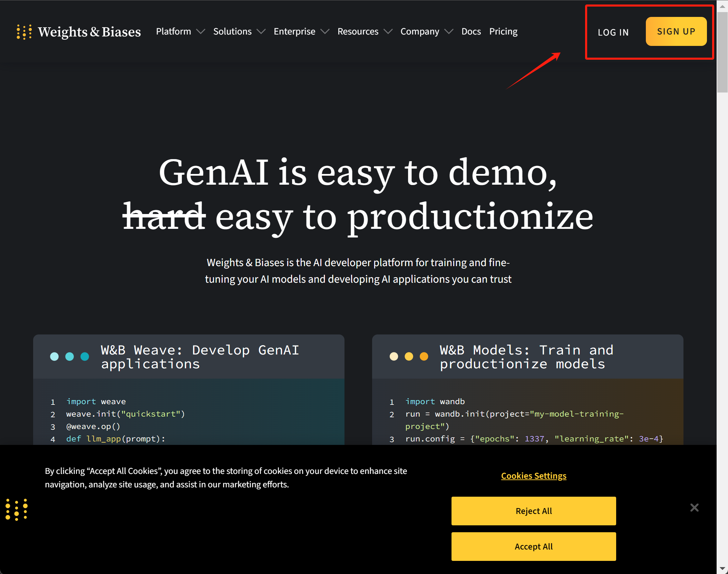728x574 pixels.
Task: Click the W&B Weave code panel header
Action: pos(188,357)
